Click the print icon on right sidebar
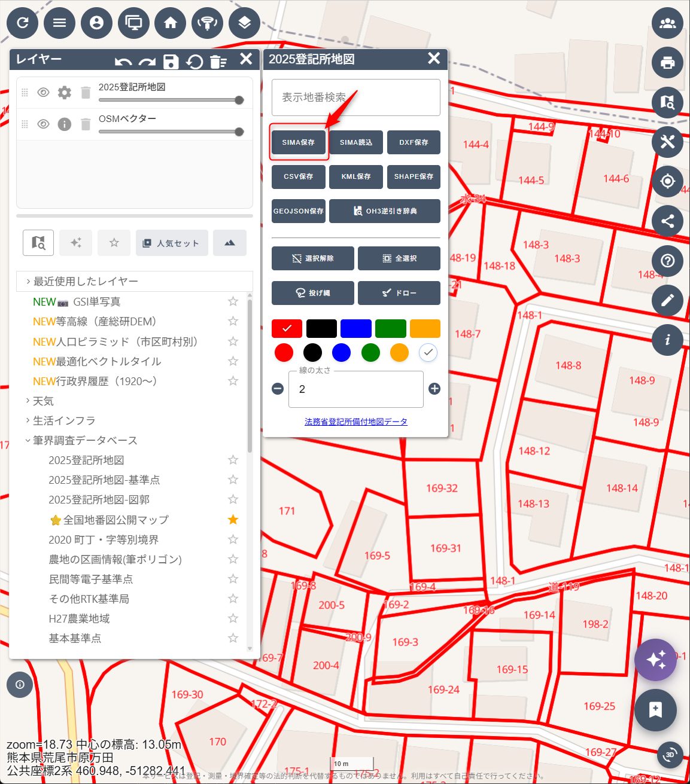Image resolution: width=690 pixels, height=784 pixels. tap(667, 62)
